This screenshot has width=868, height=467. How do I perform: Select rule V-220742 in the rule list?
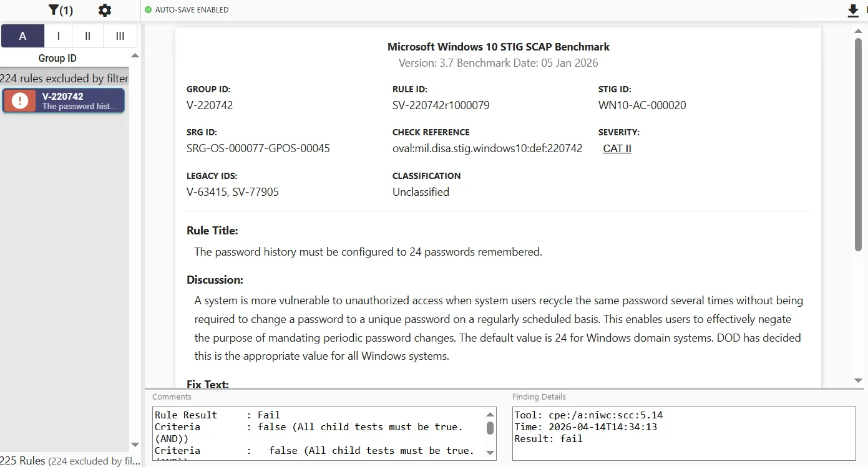(64, 101)
